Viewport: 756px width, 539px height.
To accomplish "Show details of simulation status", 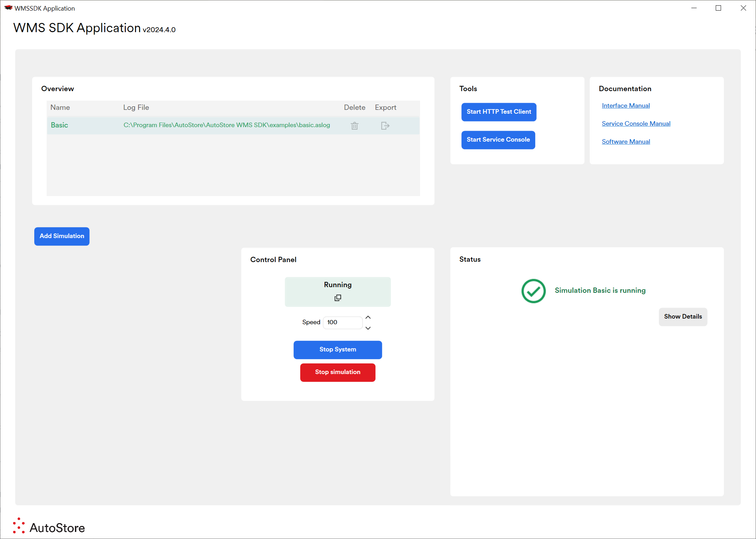I will 683,317.
